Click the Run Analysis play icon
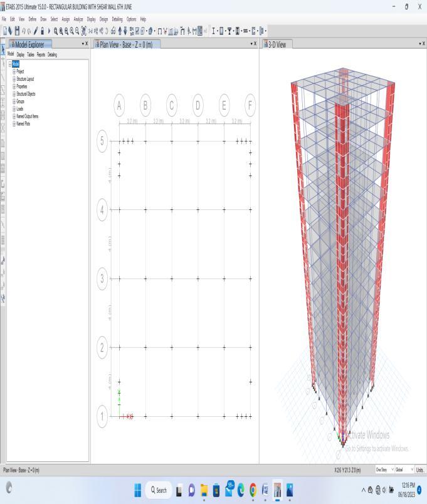The height and width of the screenshot is (504, 427). pyautogui.click(x=49, y=31)
